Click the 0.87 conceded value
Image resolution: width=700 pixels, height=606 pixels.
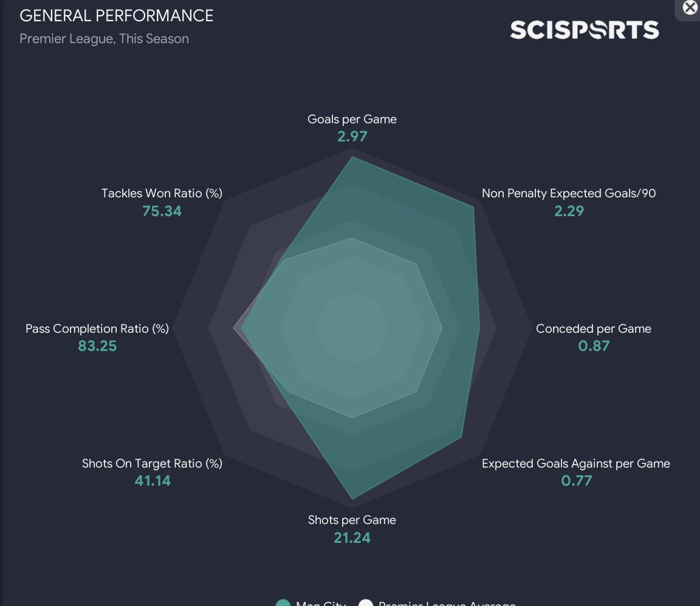coord(594,346)
